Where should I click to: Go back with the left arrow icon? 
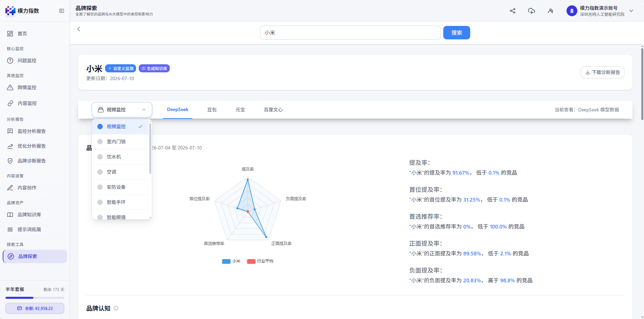pos(79,29)
